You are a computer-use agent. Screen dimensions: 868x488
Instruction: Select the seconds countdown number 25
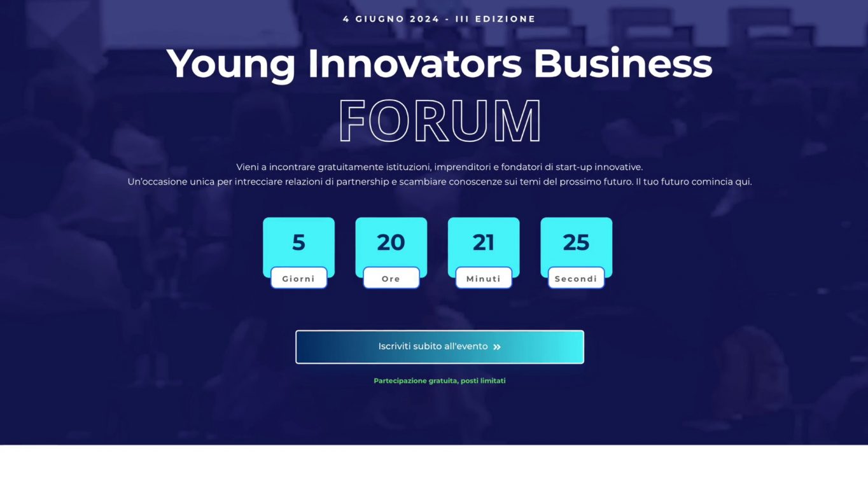pyautogui.click(x=576, y=242)
